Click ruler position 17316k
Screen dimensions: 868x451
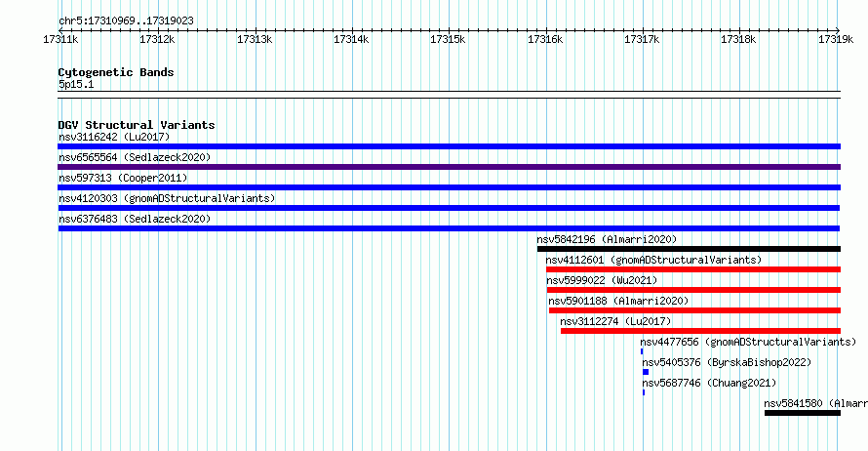(x=545, y=39)
